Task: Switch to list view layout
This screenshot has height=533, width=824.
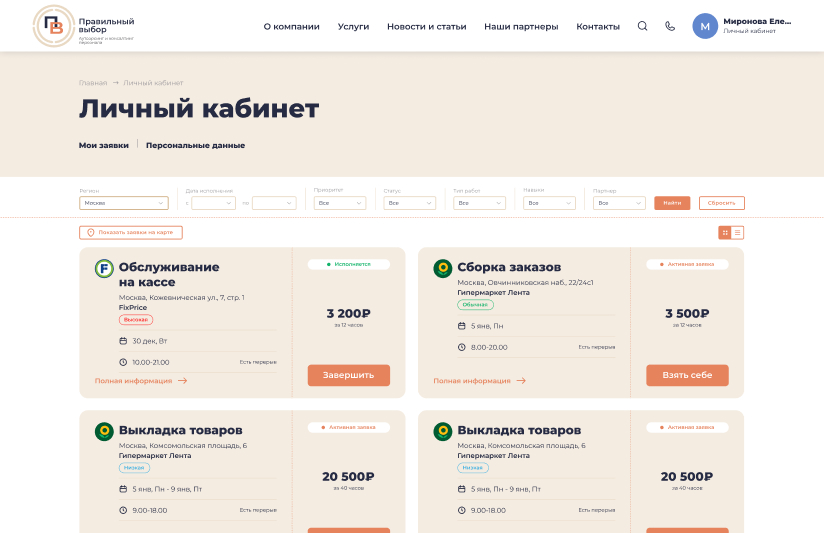Action: (x=737, y=232)
